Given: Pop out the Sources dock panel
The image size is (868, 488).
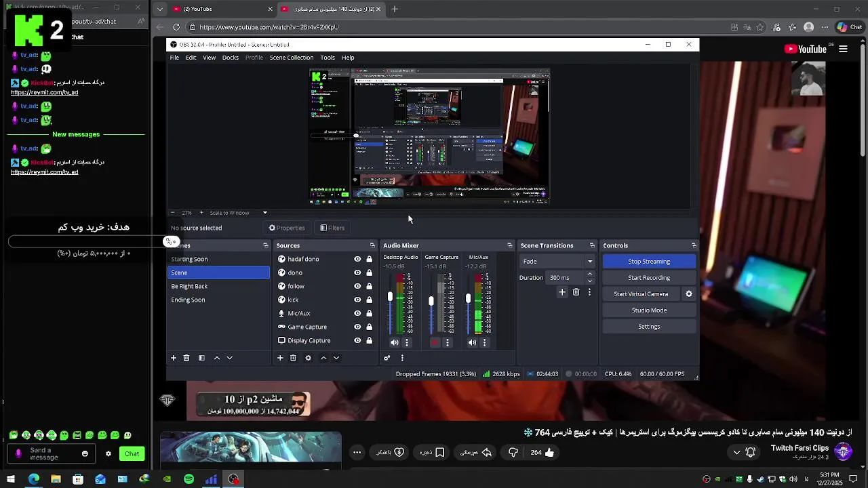Looking at the screenshot, I should (372, 245).
